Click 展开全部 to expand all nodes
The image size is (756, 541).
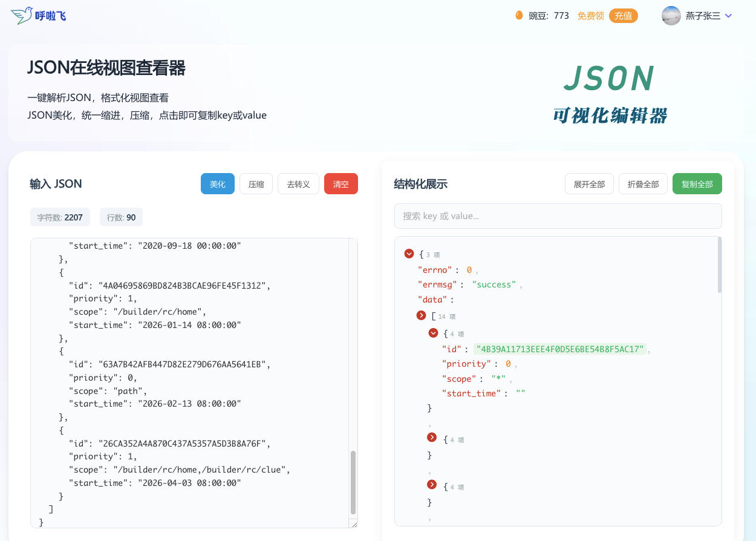(x=589, y=184)
